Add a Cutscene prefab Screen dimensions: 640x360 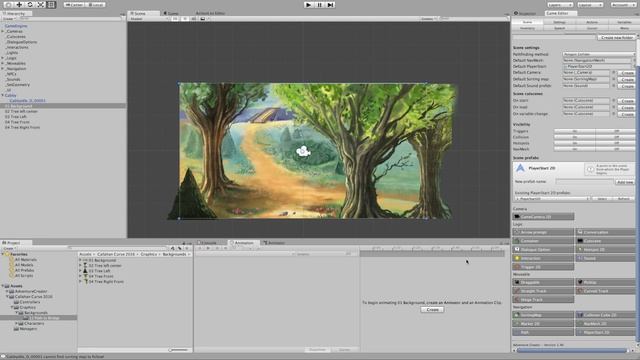click(606, 241)
